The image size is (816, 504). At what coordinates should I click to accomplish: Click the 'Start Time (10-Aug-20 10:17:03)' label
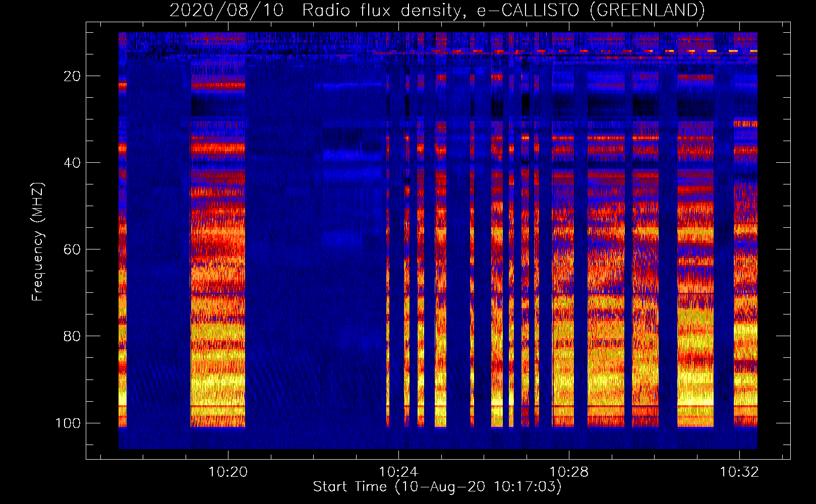tap(437, 487)
